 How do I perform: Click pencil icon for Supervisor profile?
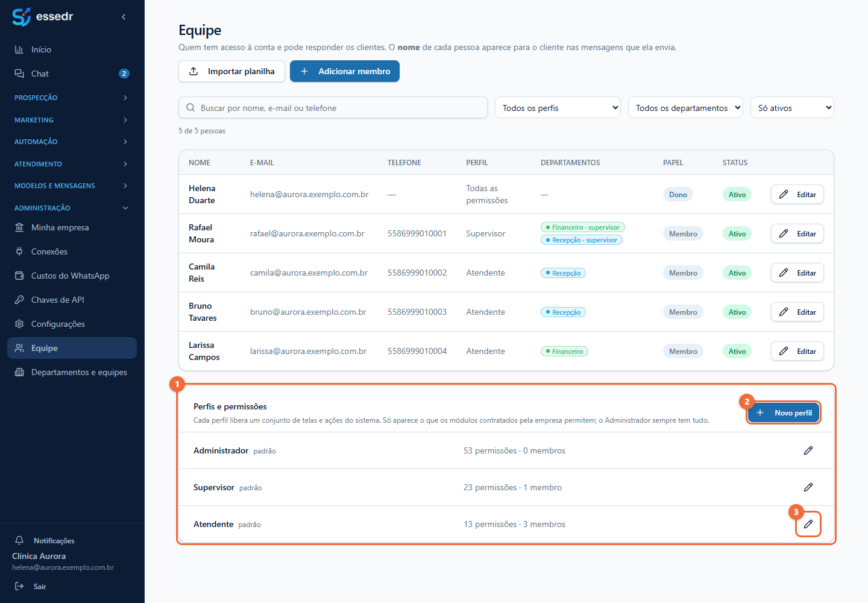pyautogui.click(x=808, y=487)
